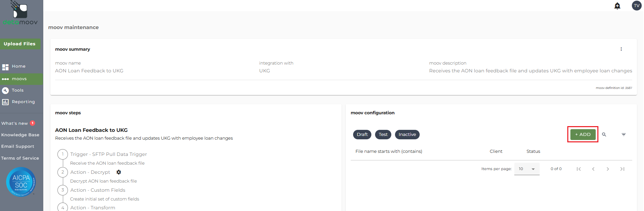Click the Home dashboard icon

pos(5,67)
